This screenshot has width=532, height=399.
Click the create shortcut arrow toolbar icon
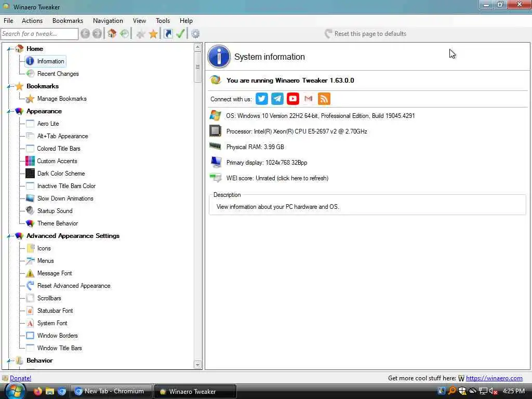168,34
